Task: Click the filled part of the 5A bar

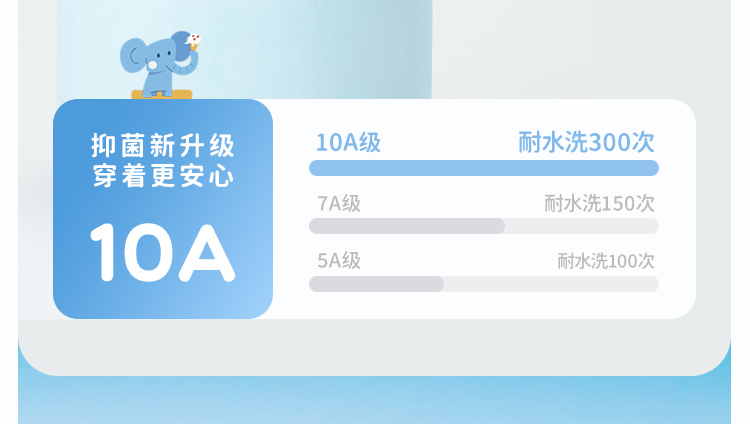Action: 376,284
